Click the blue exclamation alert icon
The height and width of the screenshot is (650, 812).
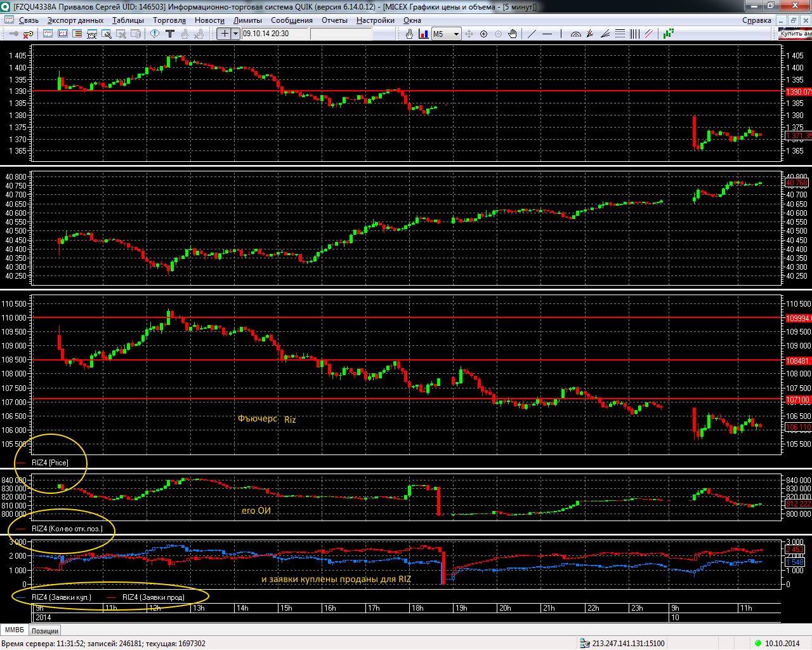point(155,34)
